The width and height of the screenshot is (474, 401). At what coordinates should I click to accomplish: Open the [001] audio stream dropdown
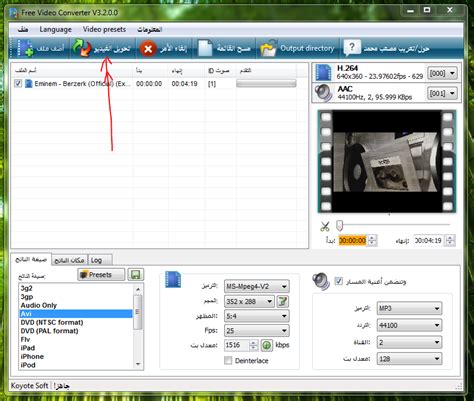(x=442, y=94)
